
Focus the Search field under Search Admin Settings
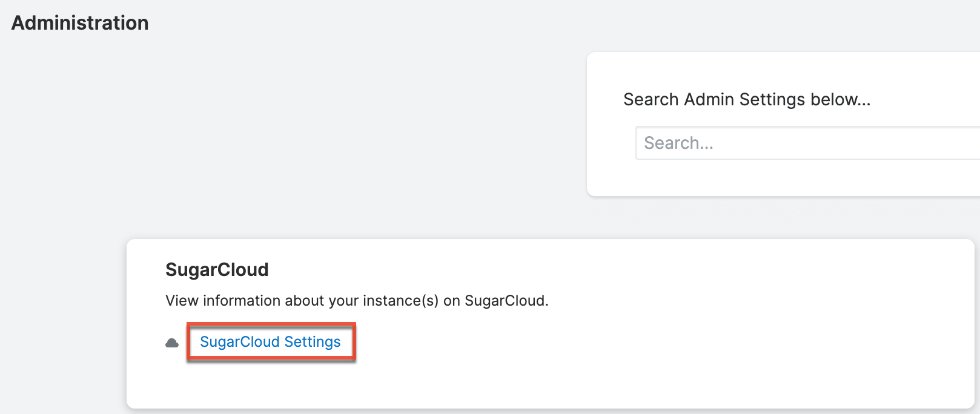(787, 143)
